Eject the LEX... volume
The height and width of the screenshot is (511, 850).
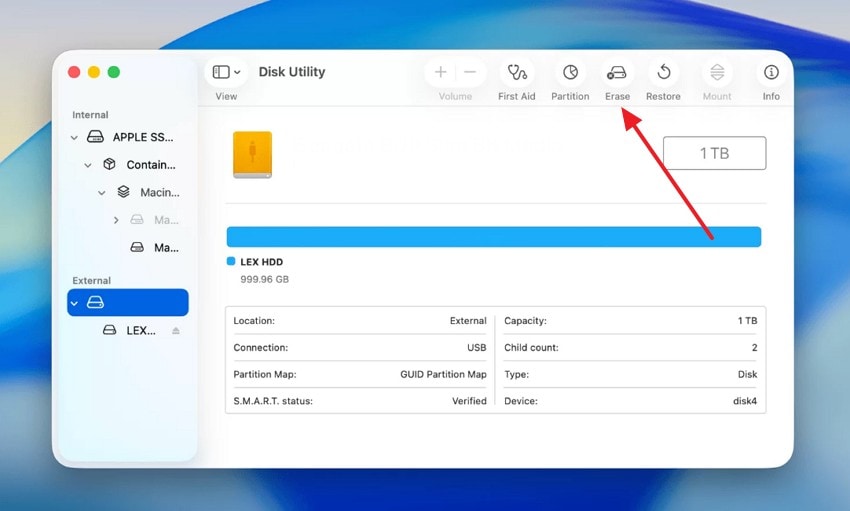pyautogui.click(x=176, y=331)
